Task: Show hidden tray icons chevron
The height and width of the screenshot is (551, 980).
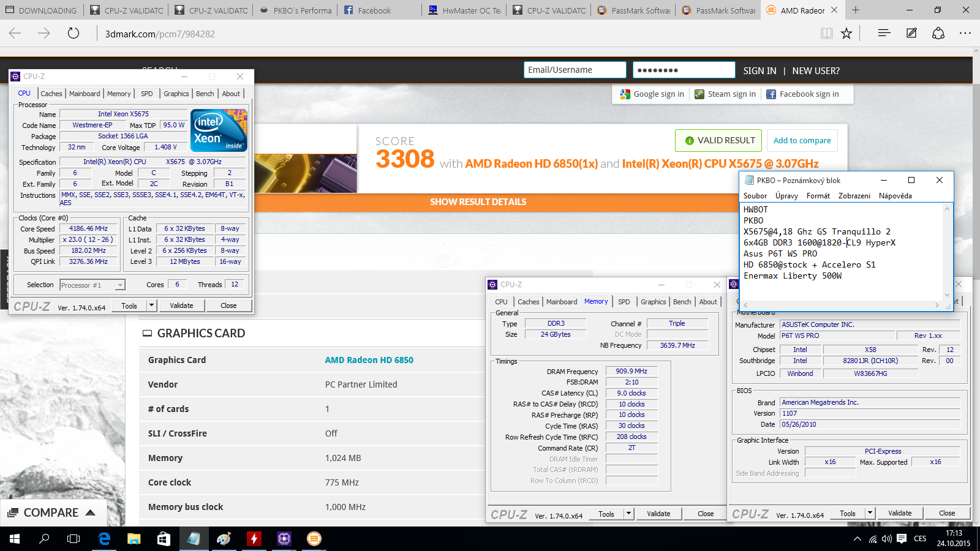Action: [857, 539]
